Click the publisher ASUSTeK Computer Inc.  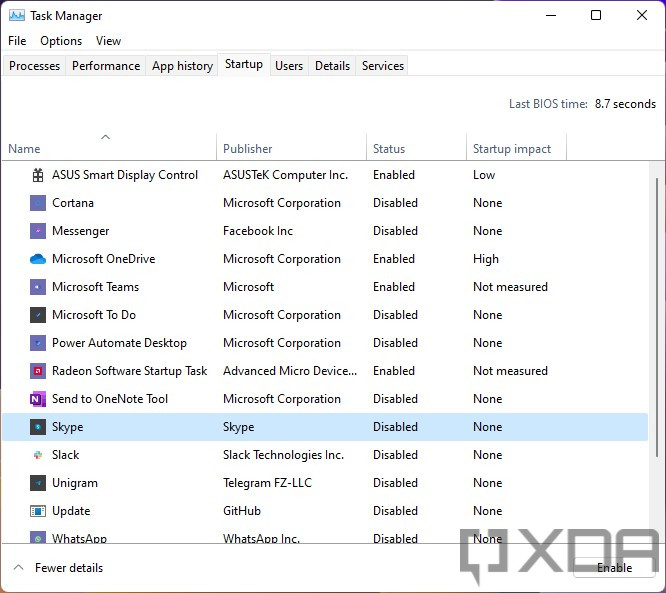tap(285, 175)
